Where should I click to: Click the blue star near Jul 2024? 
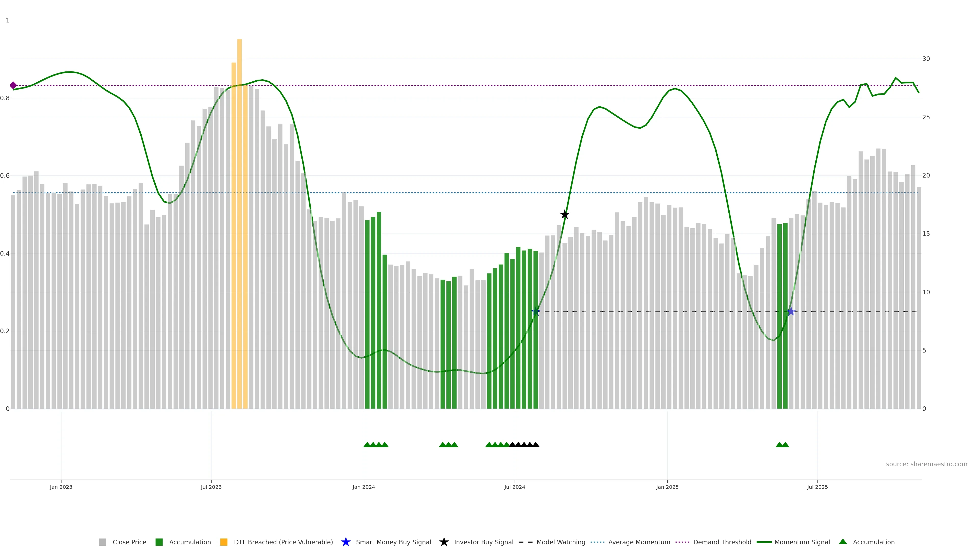coord(536,311)
